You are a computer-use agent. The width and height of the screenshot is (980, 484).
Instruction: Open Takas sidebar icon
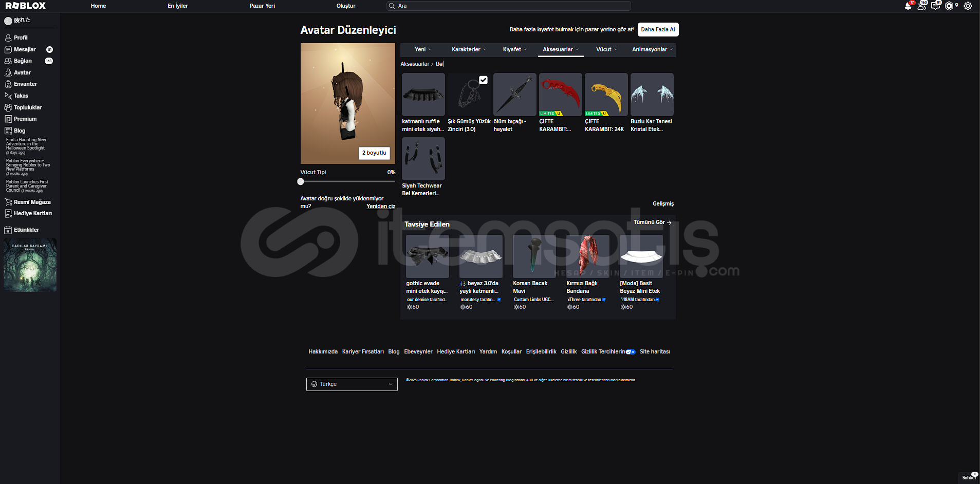tap(8, 96)
